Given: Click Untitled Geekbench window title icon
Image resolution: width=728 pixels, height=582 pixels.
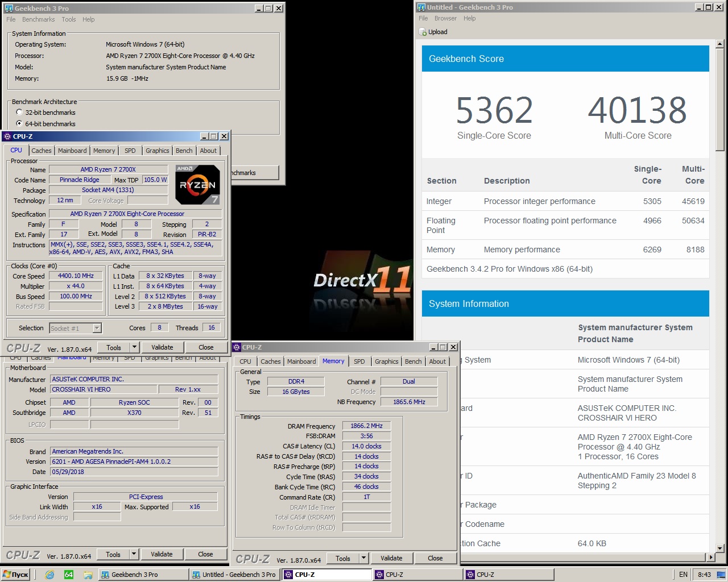Looking at the screenshot, I should click(x=421, y=7).
